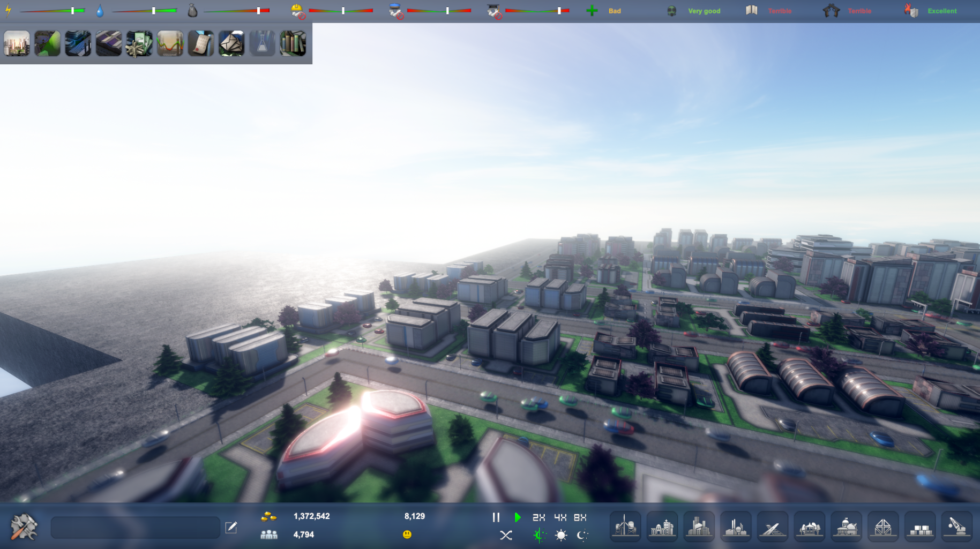The width and height of the screenshot is (980, 549).
Task: Click the water droplet icon
Action: [x=100, y=11]
